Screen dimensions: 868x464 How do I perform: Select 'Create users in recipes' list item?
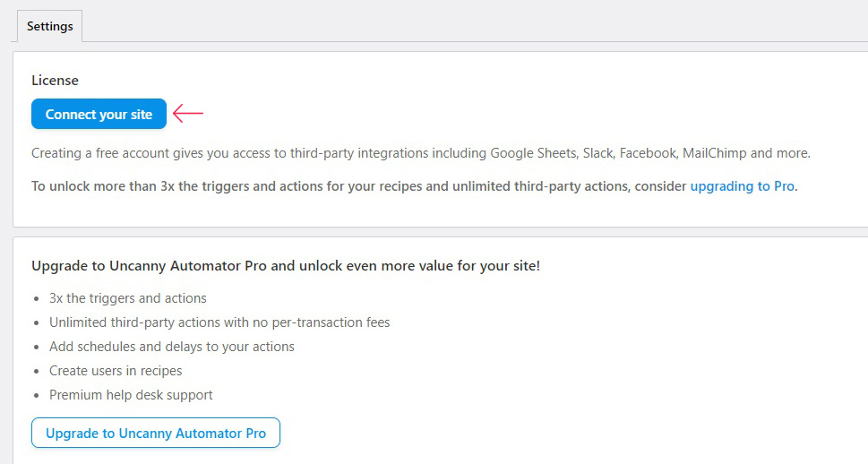pos(116,371)
